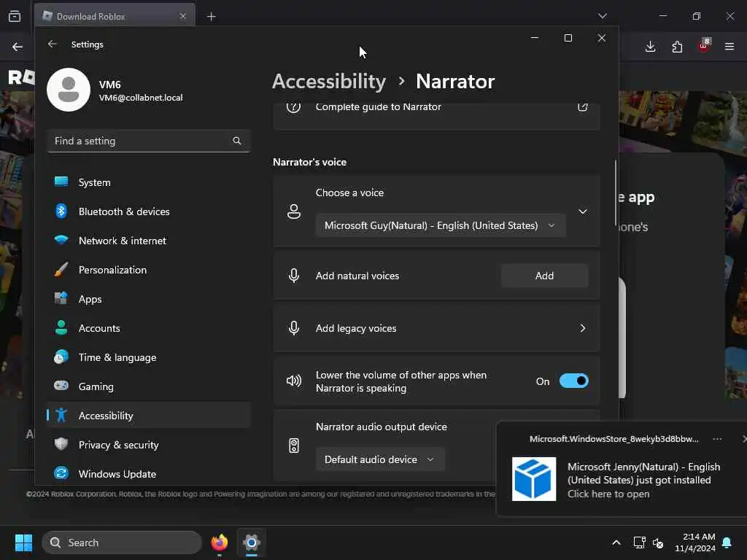Open the Firefox extensions puzzle icon
The image size is (747, 560).
[677, 47]
